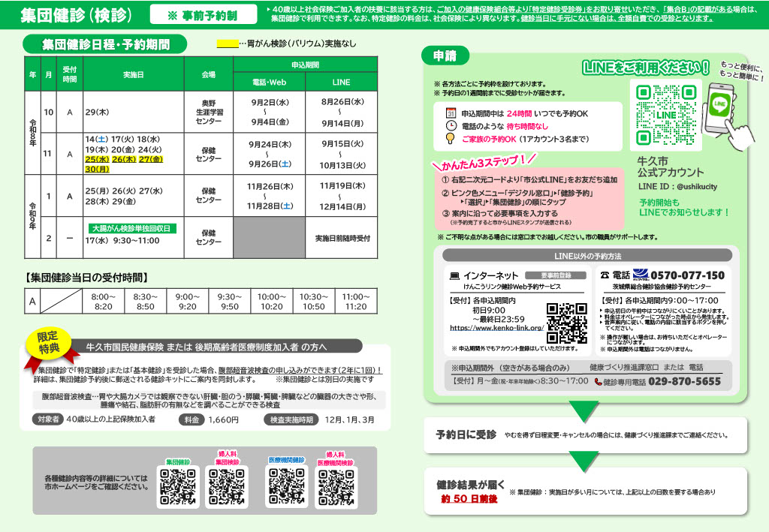Click the 要事前登録 badge
The width and height of the screenshot is (769, 532).
[x=556, y=275]
